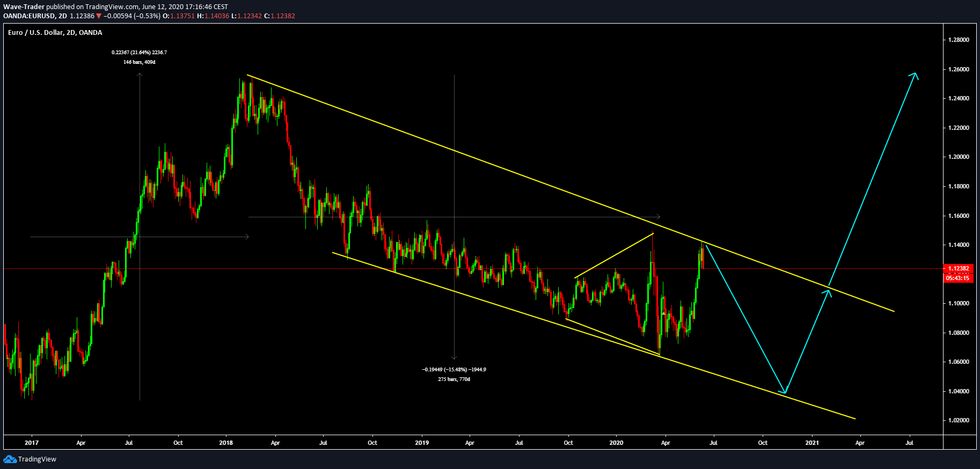This screenshot has width=980, height=469.
Task: Open the Wave-Trader author name
Action: pyautogui.click(x=24, y=7)
